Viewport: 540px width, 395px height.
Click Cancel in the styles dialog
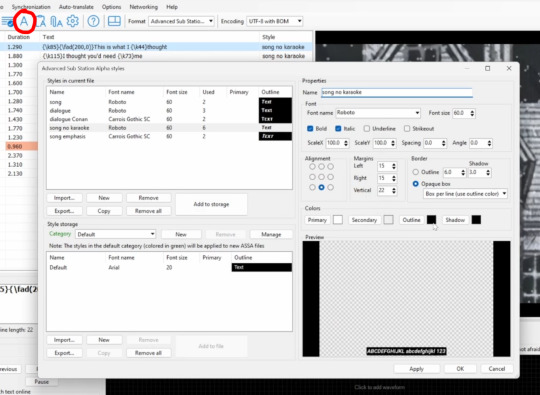tap(497, 369)
